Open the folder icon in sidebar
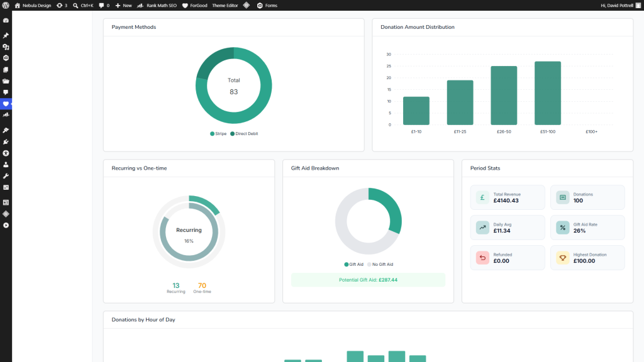The width and height of the screenshot is (644, 362). (x=6, y=81)
